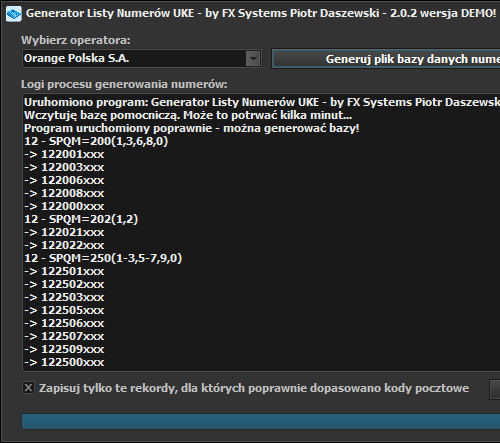Image resolution: width=500 pixels, height=443 pixels.
Task: Click the 'Logi procesu generowania numerów:' label
Action: [x=124, y=84]
